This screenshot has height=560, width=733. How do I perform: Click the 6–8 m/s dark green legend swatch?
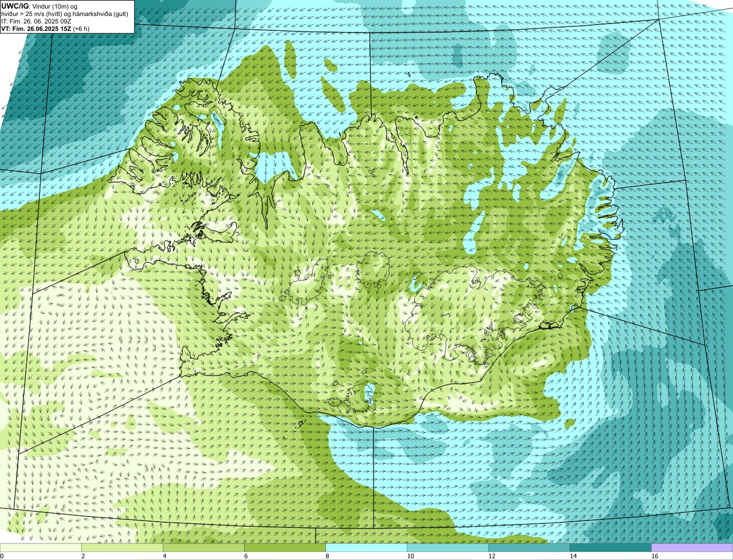tap(285, 548)
